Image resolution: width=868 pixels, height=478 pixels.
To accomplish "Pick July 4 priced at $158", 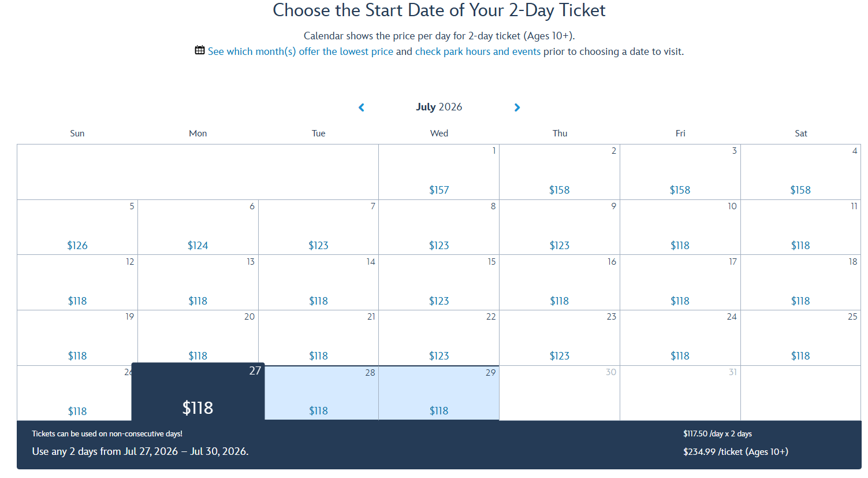I will [800, 172].
